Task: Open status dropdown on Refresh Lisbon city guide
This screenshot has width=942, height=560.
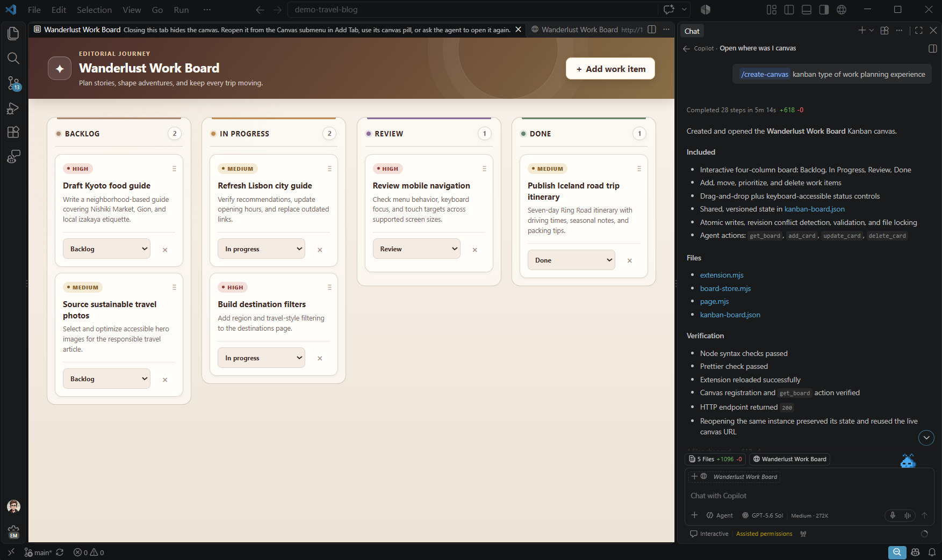Action: click(x=261, y=249)
